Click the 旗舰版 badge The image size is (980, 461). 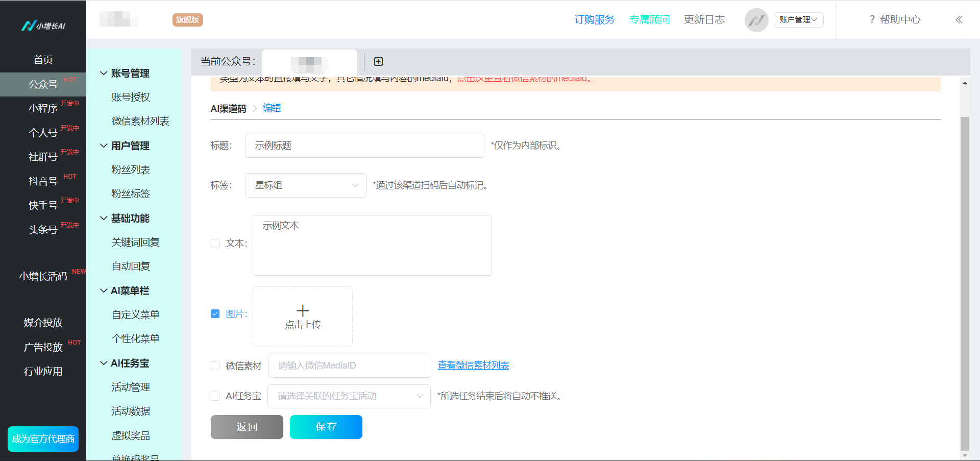click(x=188, y=20)
